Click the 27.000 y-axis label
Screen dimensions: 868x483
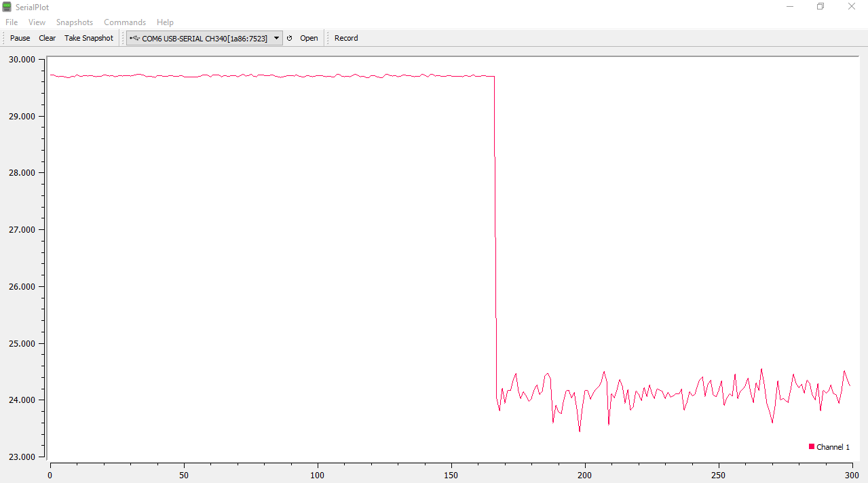click(x=22, y=229)
